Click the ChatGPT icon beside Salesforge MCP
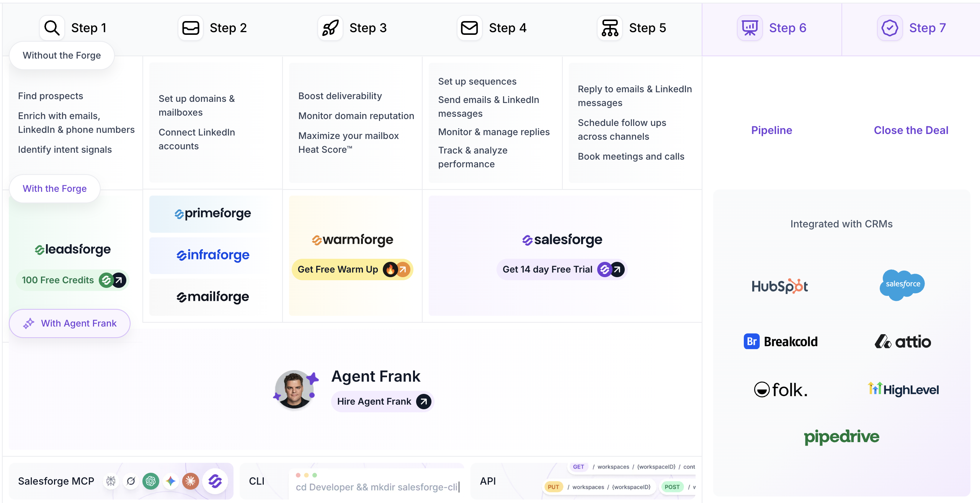Screen dimensions: 980x503 [x=151, y=481]
